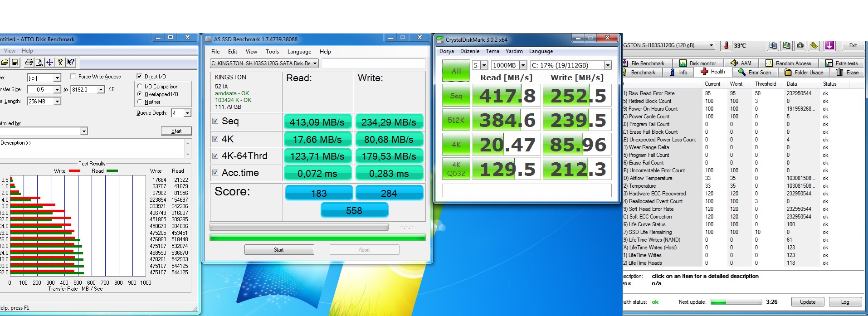Open the Queue Depth dropdown
The height and width of the screenshot is (316, 868).
(187, 113)
